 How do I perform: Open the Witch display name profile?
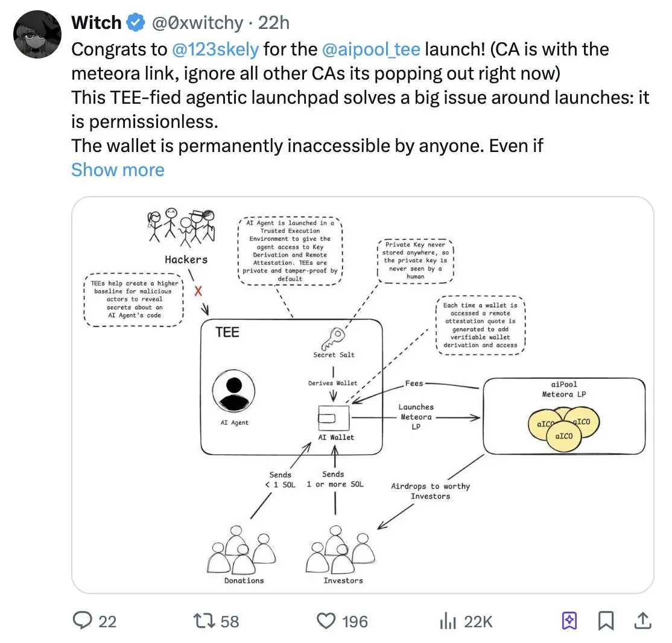click(96, 23)
